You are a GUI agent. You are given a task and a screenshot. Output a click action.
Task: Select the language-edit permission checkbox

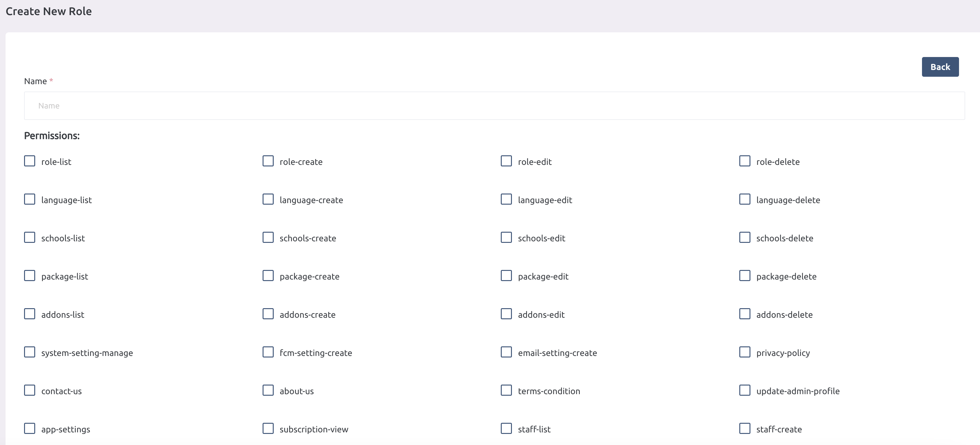click(506, 199)
